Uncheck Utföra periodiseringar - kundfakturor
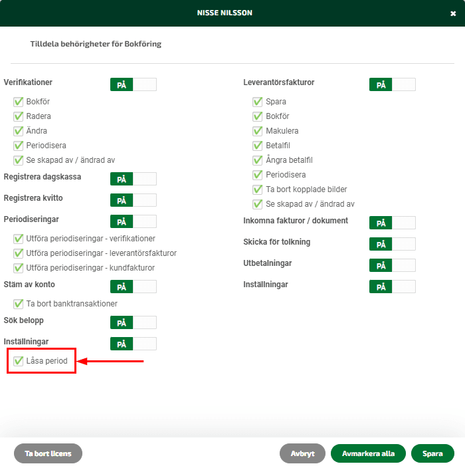The height and width of the screenshot is (476, 465). (x=18, y=268)
